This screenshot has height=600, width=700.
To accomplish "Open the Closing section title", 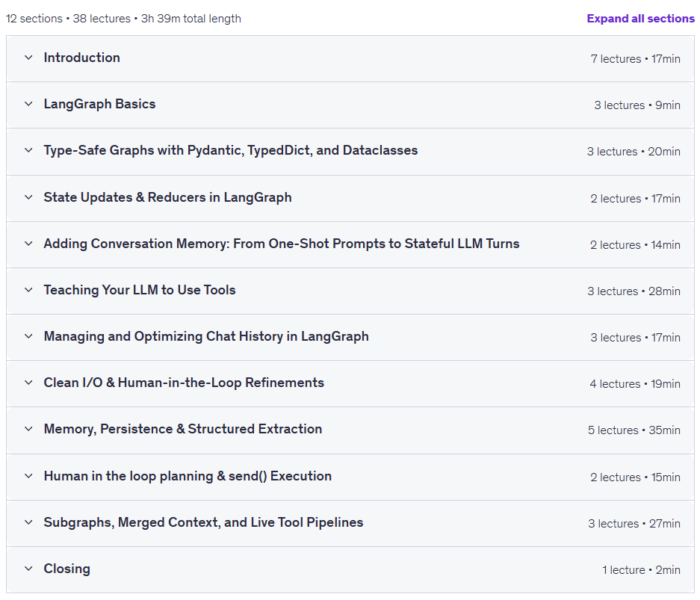I will 67,569.
